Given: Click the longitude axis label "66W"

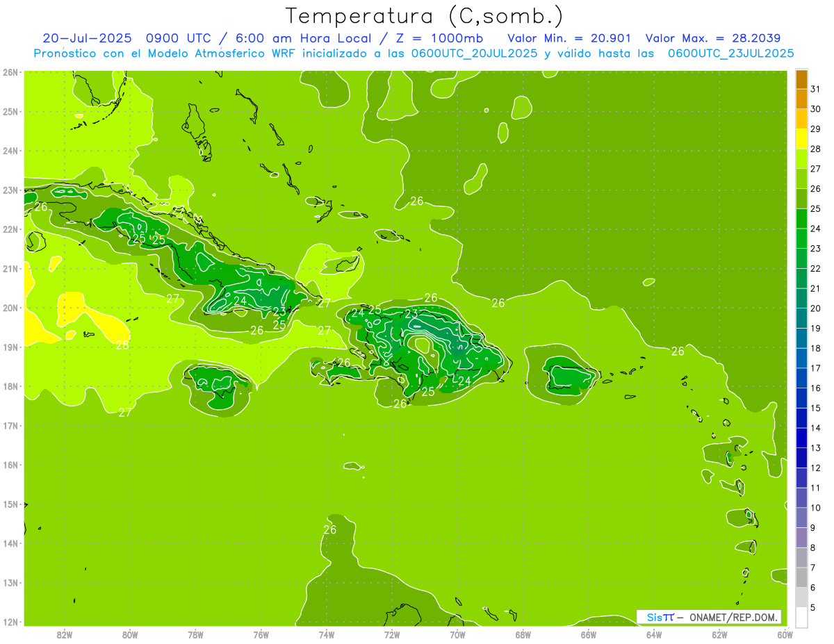Looking at the screenshot, I should (x=589, y=635).
